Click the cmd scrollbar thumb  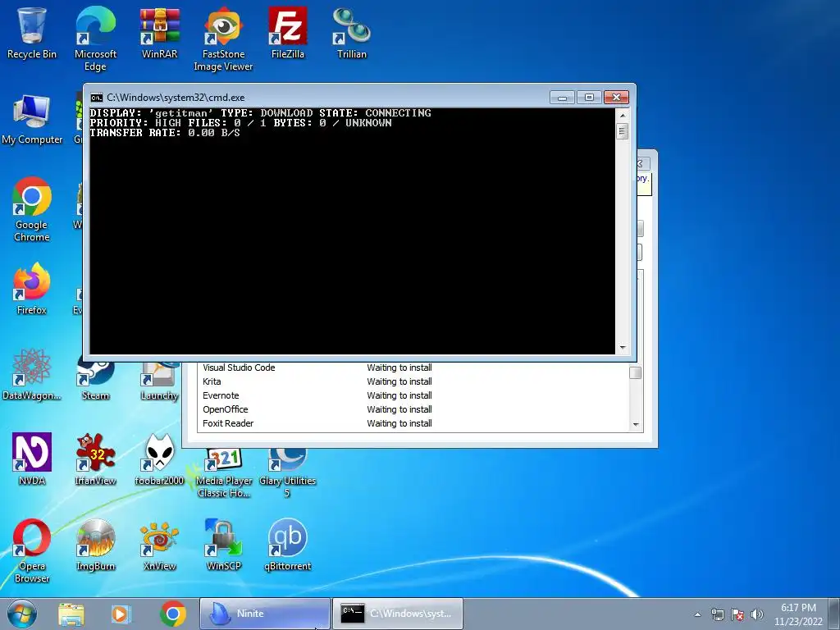[622, 131]
